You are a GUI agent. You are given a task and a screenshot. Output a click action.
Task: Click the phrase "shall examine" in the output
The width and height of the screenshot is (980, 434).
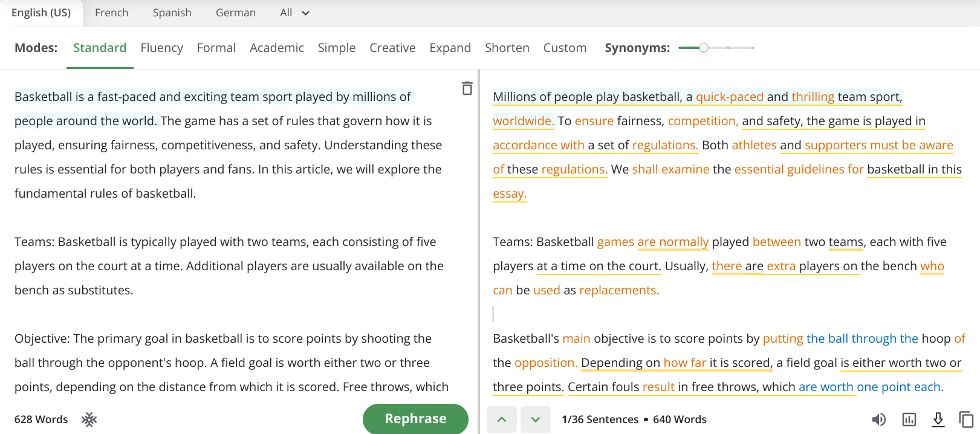pos(670,169)
